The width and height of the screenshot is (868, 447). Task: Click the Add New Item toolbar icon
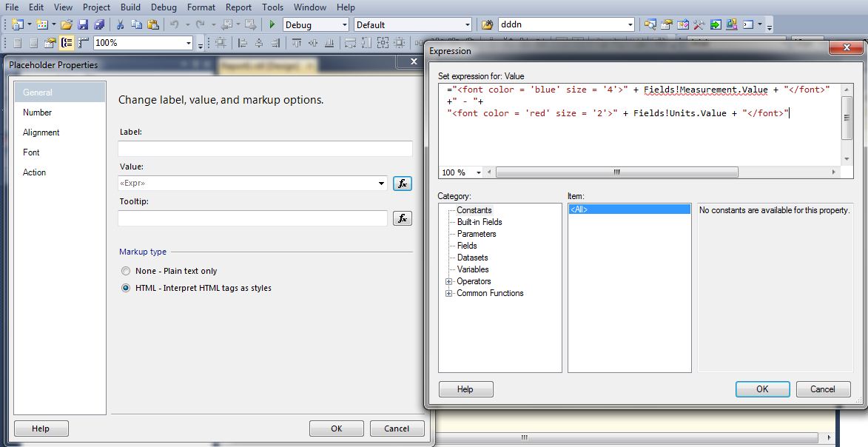(x=42, y=24)
